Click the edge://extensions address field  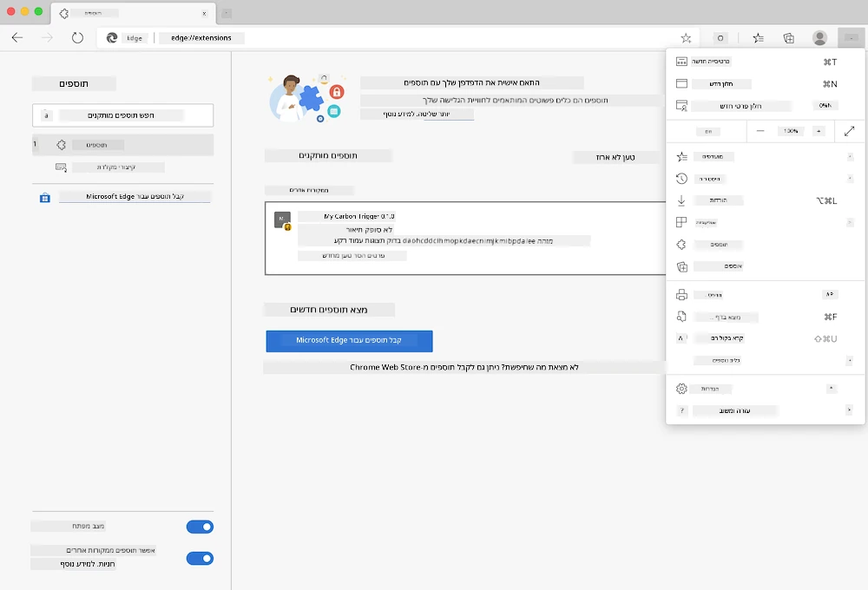click(201, 37)
